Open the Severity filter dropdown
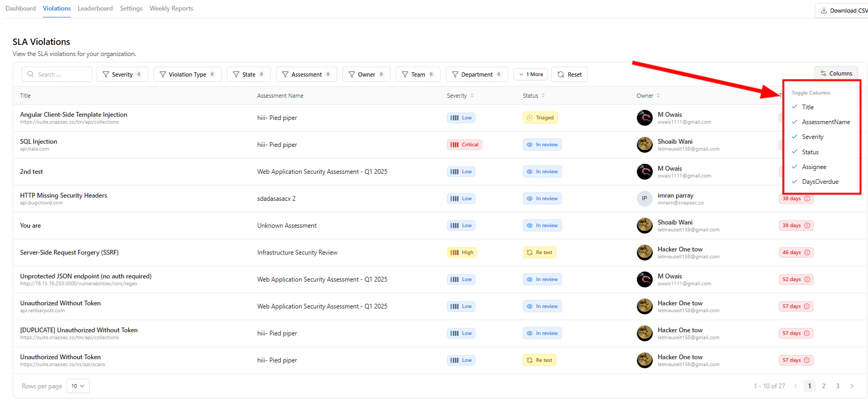Viewport: 868px width, 411px height. point(122,74)
